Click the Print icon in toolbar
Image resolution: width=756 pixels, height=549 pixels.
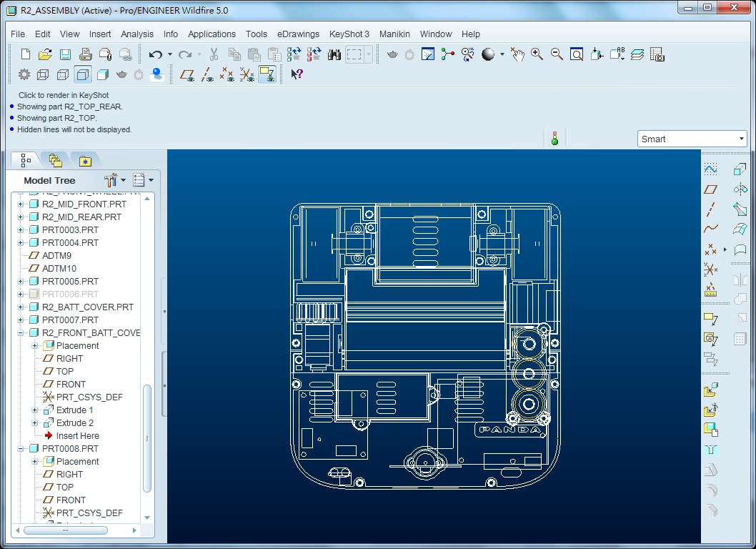coord(85,54)
